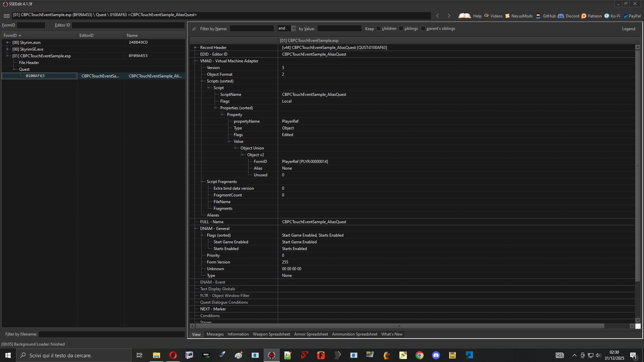Enable the Keep children checkbox
The image size is (644, 362).
click(379, 28)
